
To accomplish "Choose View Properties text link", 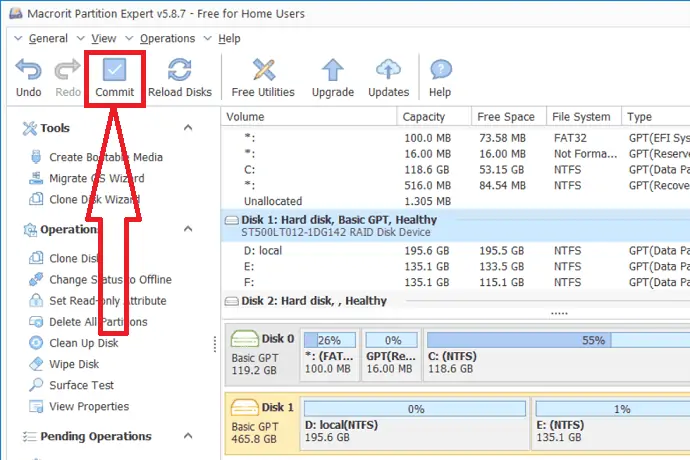I will tap(89, 406).
